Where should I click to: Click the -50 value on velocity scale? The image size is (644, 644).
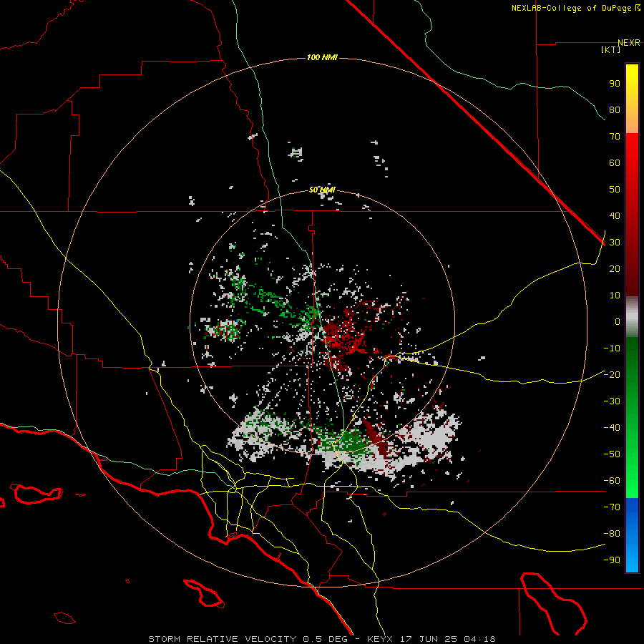pyautogui.click(x=612, y=454)
